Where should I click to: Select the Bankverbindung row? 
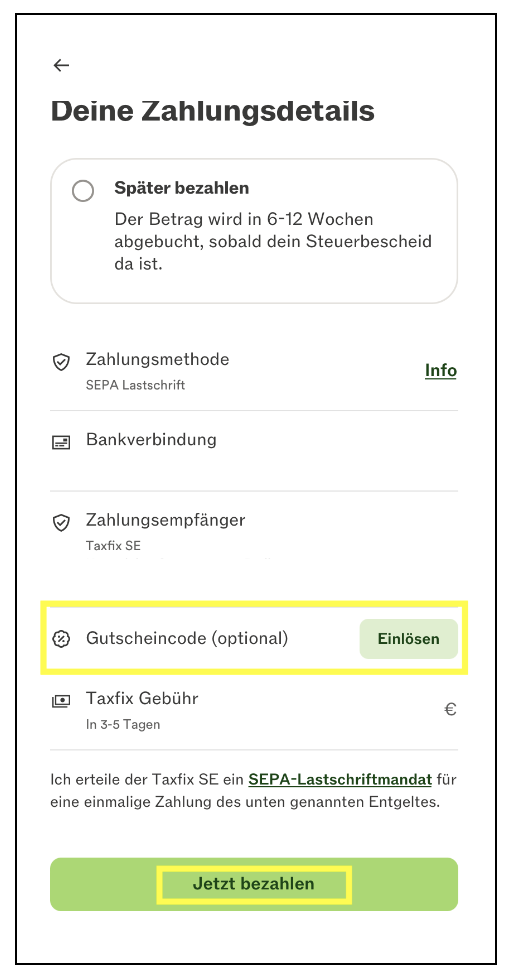click(254, 451)
